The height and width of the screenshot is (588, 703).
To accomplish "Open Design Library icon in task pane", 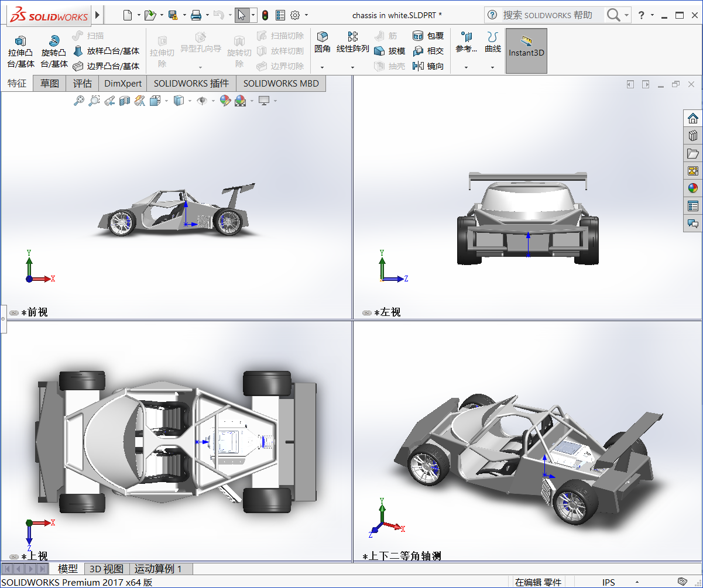I will [x=693, y=136].
